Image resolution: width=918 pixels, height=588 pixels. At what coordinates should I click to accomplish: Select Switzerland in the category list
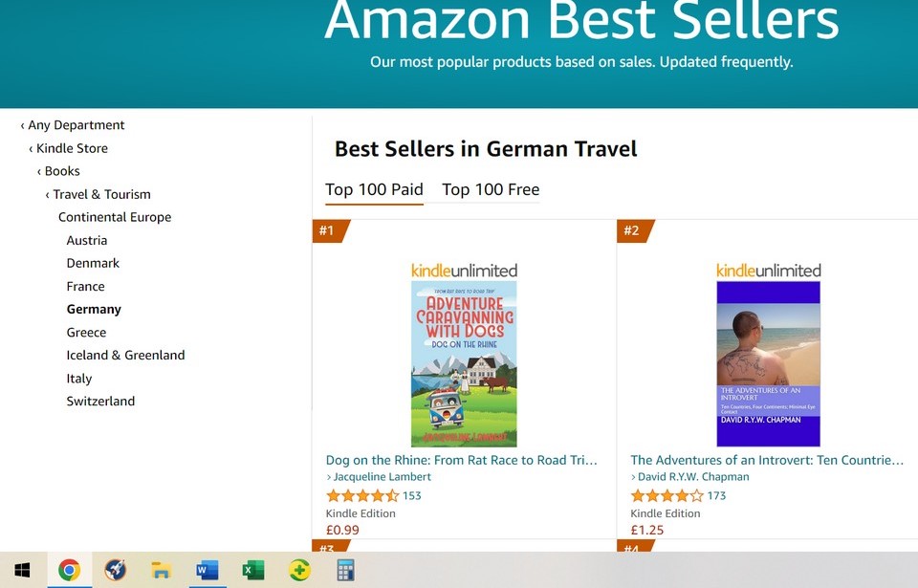coord(100,401)
